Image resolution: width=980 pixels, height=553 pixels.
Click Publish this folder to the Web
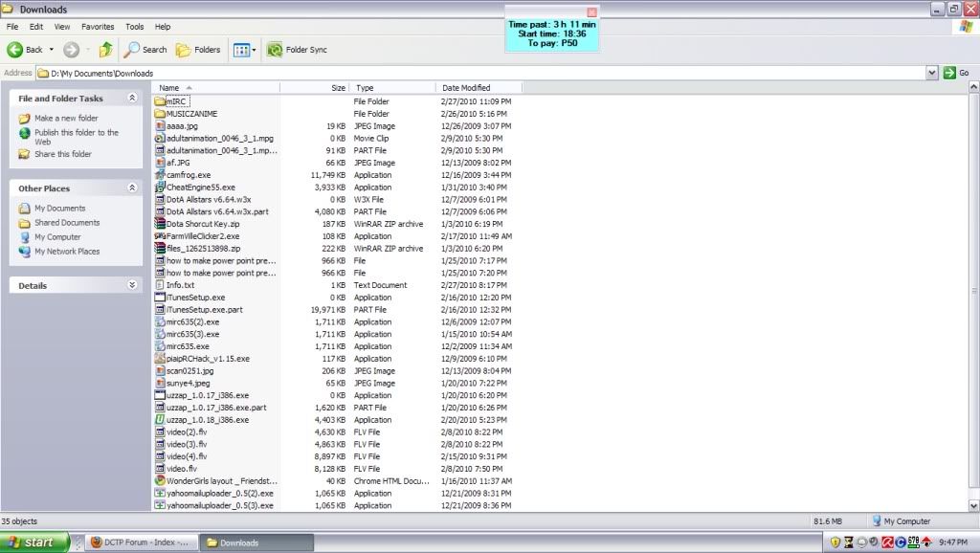click(x=77, y=137)
